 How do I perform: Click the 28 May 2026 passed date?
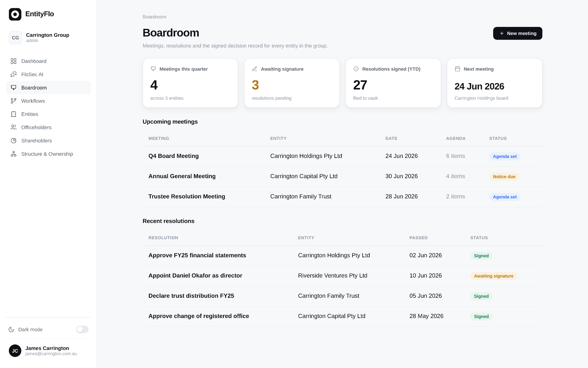426,316
